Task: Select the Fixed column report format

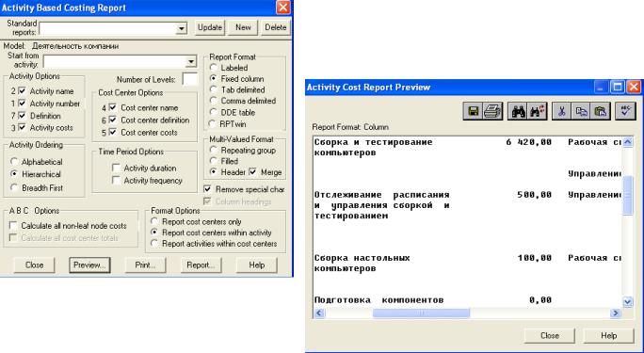Action: (x=213, y=78)
